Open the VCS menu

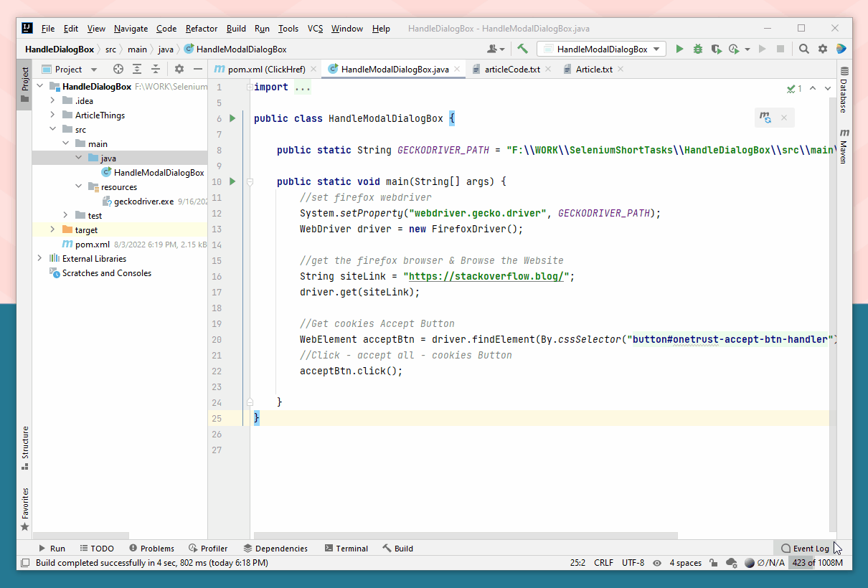pos(315,29)
